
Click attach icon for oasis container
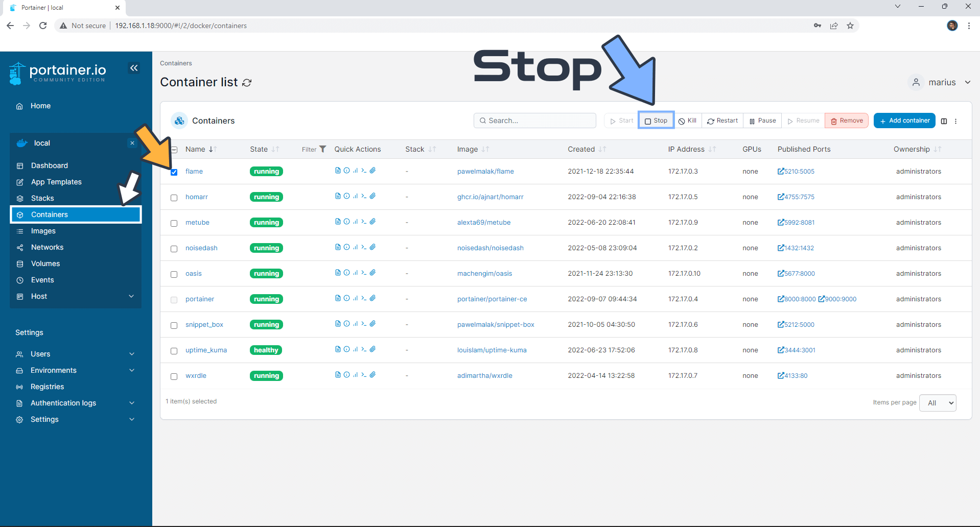[373, 273]
